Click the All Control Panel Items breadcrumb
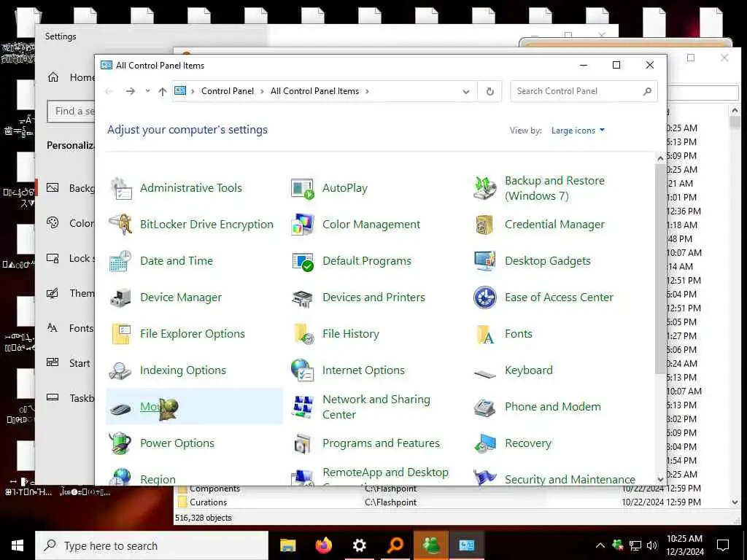This screenshot has height=560, width=747. coord(314,91)
